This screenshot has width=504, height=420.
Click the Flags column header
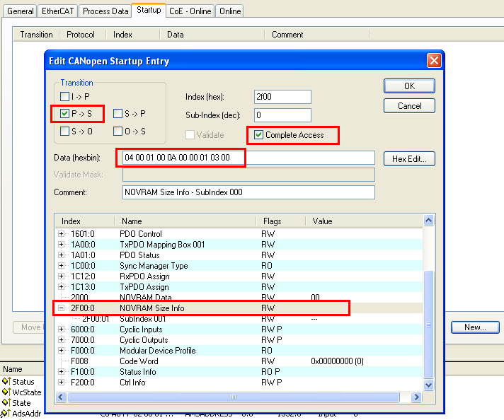click(281, 221)
